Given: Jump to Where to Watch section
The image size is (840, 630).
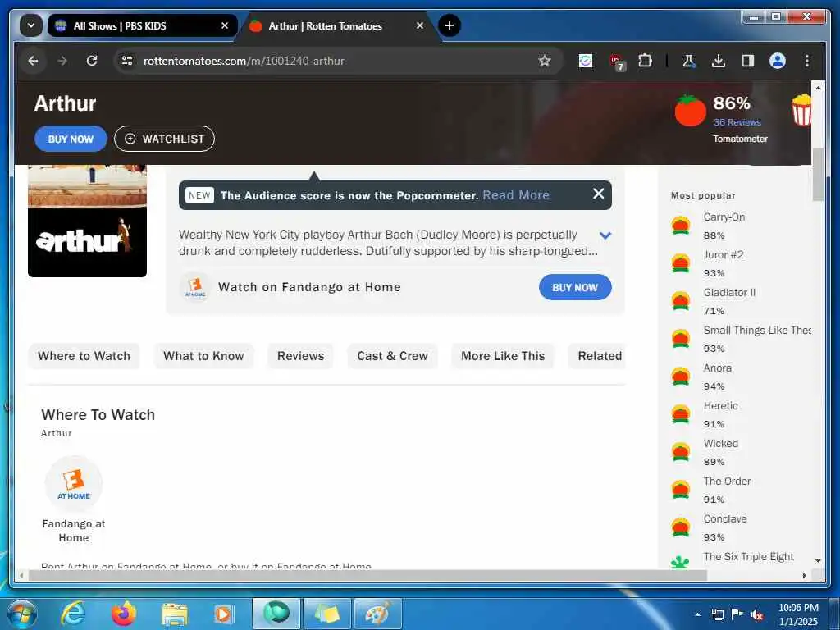Looking at the screenshot, I should click(84, 356).
